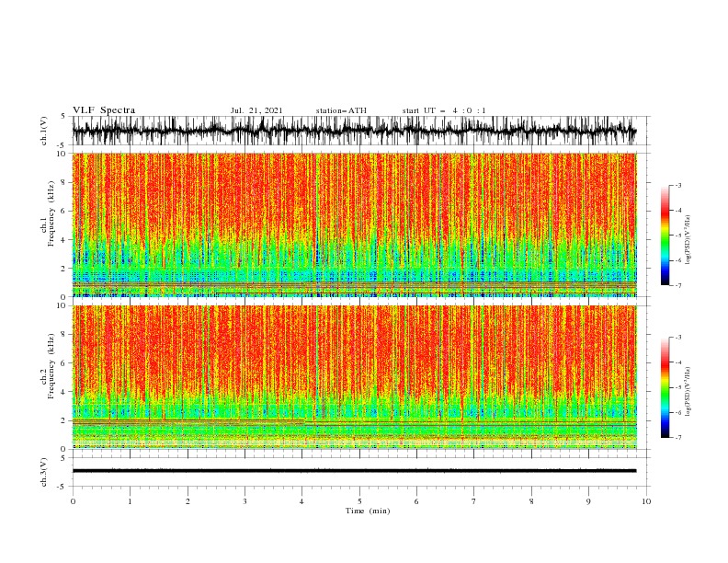
Task: Click the "-7" tick on ch.1 color bar
Action: 678,285
